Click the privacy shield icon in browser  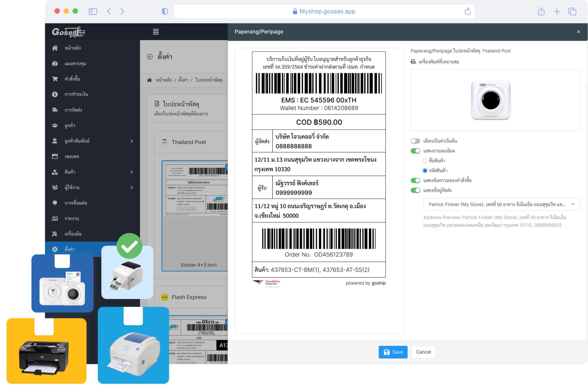click(165, 11)
